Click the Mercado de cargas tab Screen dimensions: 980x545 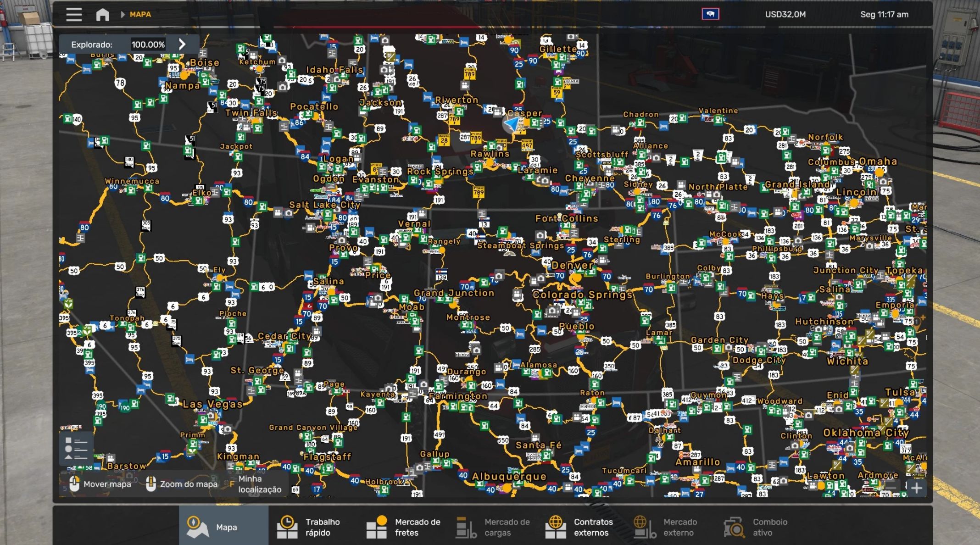[x=493, y=527]
